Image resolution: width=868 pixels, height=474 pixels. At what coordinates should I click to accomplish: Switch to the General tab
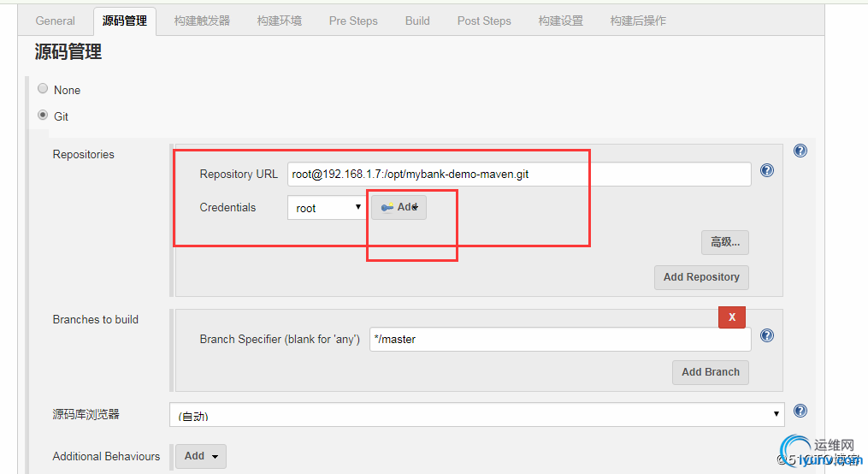55,21
